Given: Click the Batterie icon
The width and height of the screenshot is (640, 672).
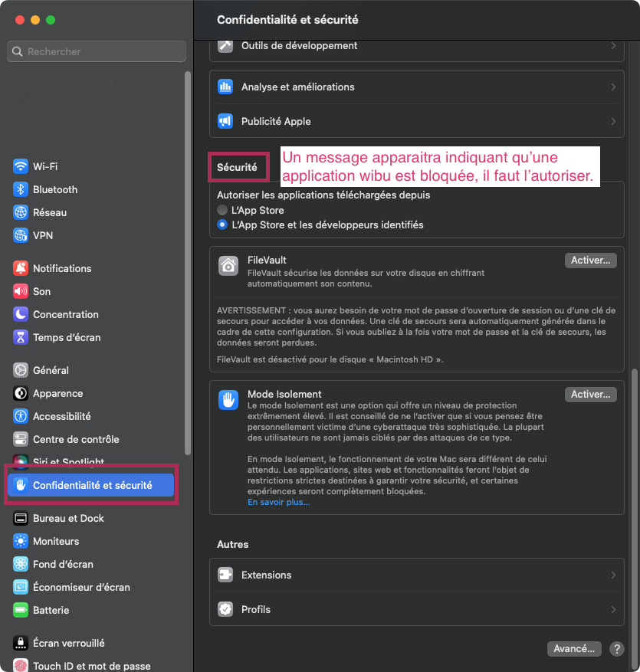Looking at the screenshot, I should coord(21,610).
